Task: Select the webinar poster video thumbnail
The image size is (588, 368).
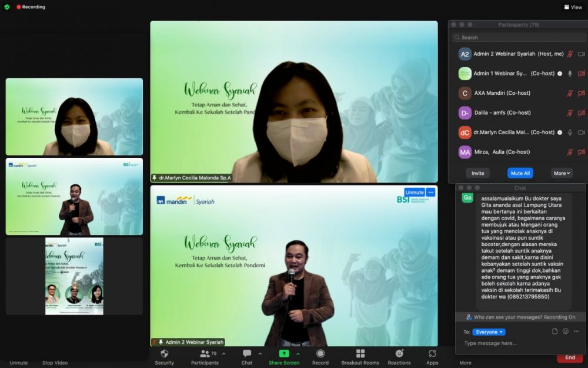Action: coord(74,276)
